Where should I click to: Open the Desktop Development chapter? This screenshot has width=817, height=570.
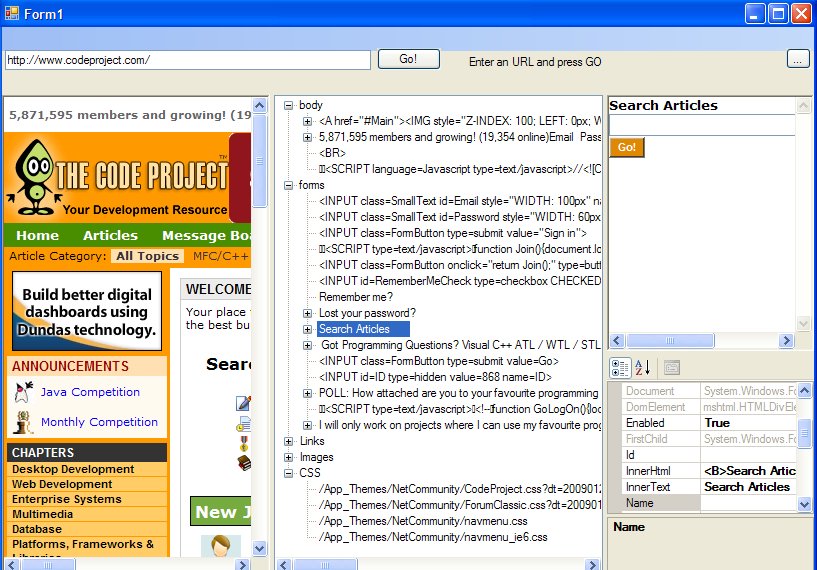(x=73, y=469)
